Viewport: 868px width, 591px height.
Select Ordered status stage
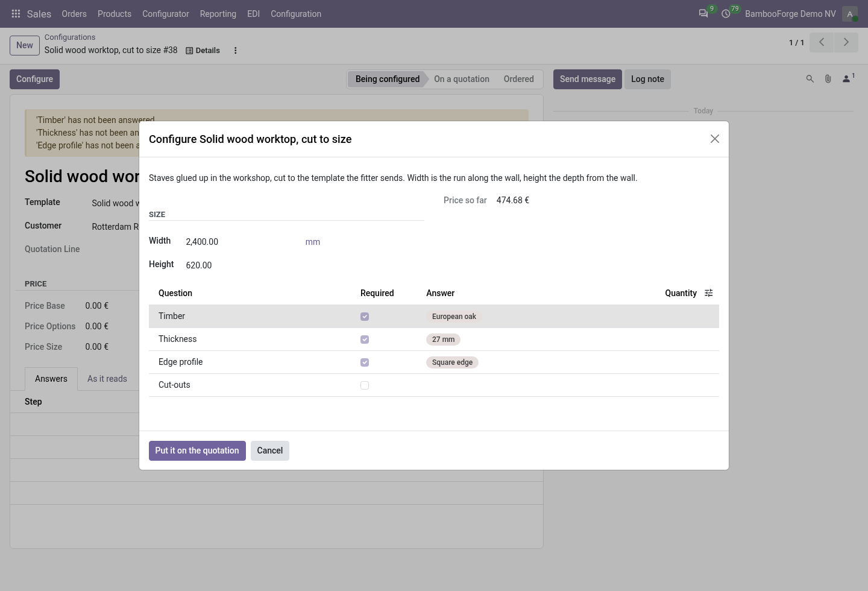pyautogui.click(x=519, y=79)
